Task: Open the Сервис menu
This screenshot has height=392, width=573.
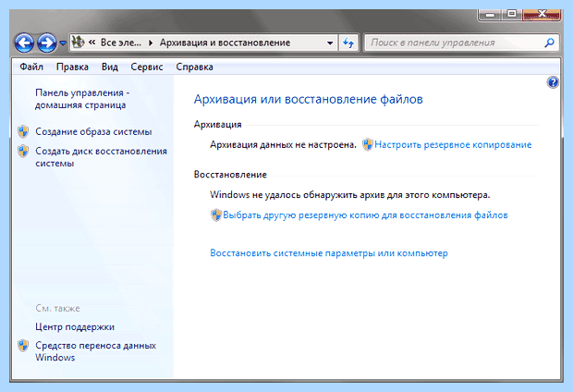Action: pos(147,67)
